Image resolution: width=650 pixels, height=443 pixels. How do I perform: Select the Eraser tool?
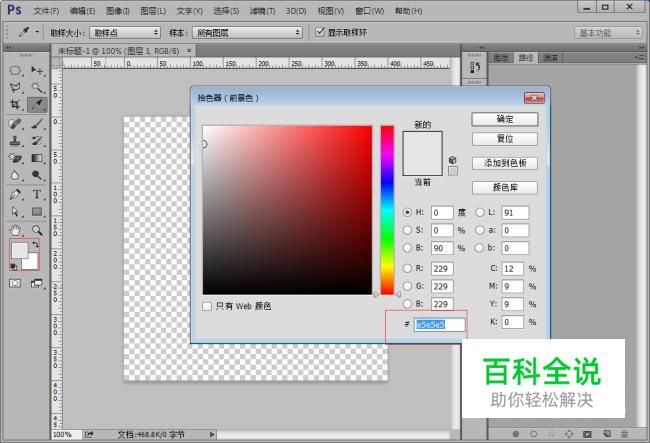point(15,158)
